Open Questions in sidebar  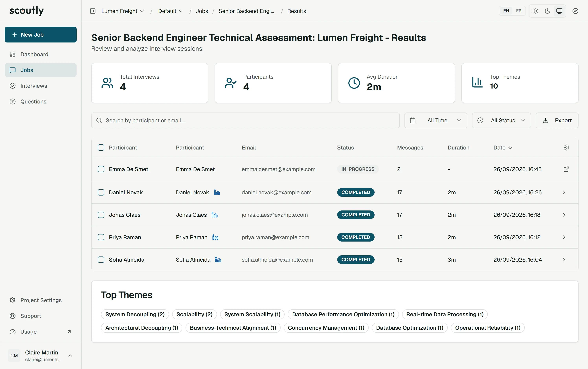click(x=41, y=101)
